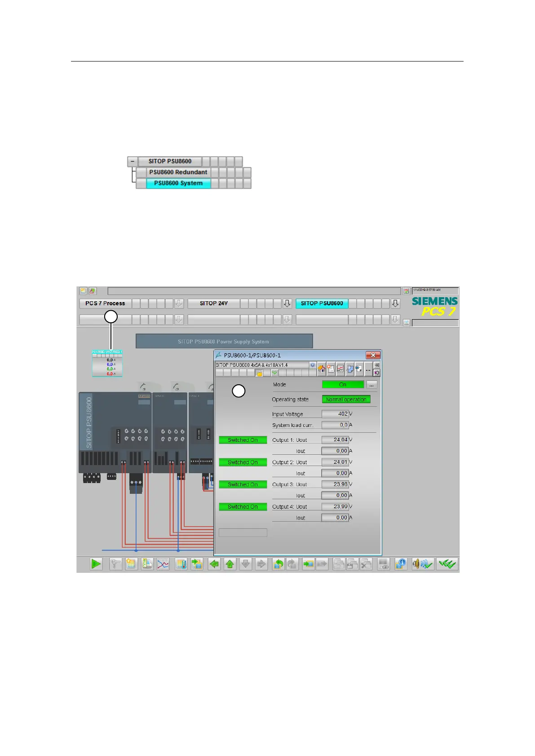Toggle the Output 1 Switched On state
535x756 pixels.
(243, 440)
